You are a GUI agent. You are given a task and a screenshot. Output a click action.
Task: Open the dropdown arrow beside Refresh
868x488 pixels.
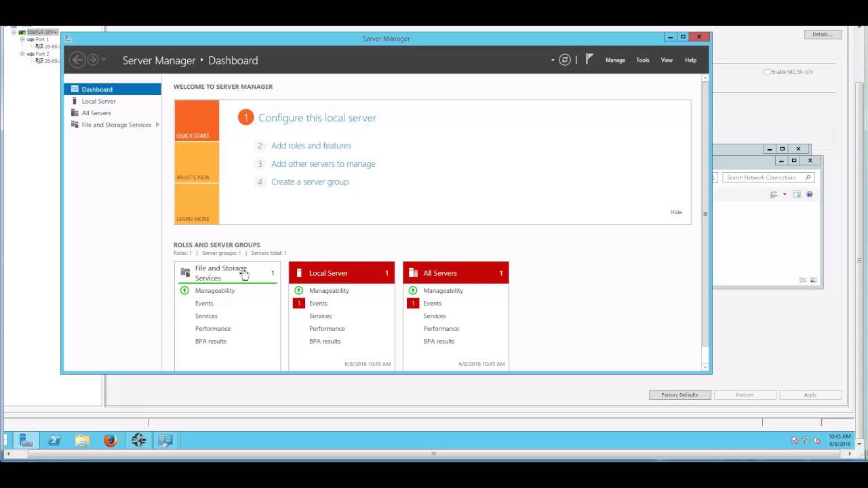tap(553, 60)
